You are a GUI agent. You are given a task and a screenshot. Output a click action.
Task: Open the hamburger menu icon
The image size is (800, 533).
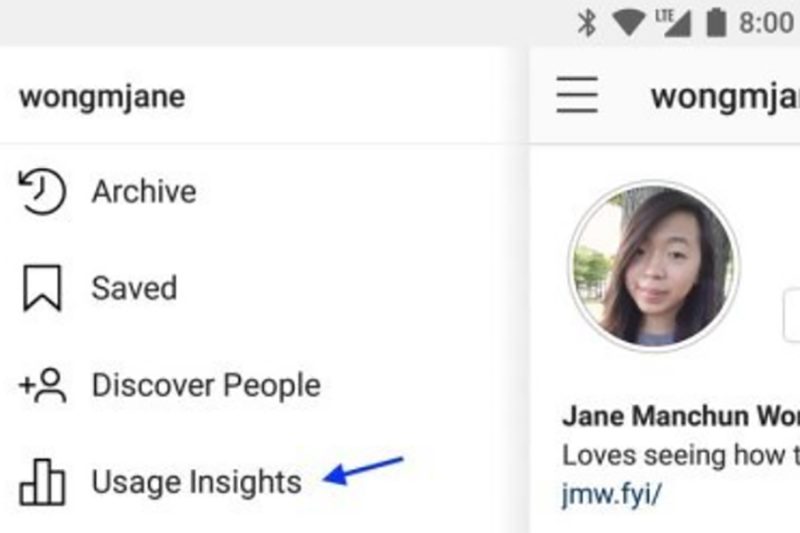(577, 94)
